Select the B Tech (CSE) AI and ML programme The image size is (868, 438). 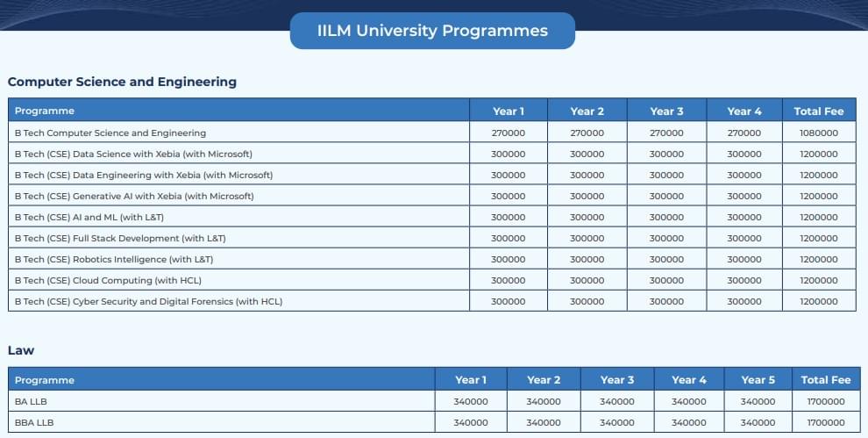coord(98,218)
